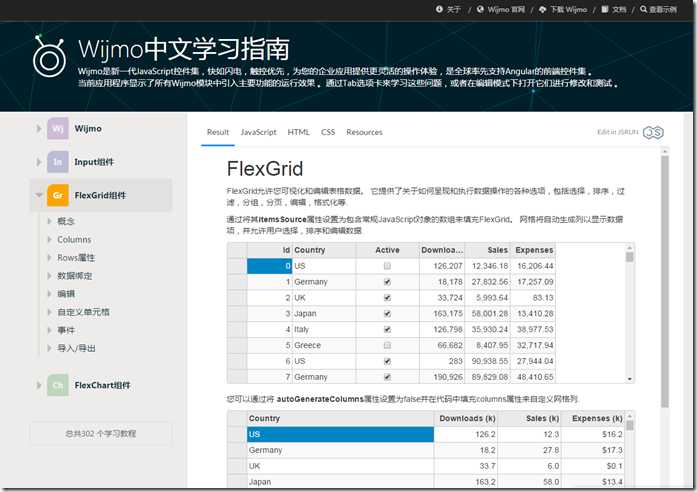Click the globe icon beside Wijmo 官网
The width and height of the screenshot is (697, 492).
click(480, 9)
